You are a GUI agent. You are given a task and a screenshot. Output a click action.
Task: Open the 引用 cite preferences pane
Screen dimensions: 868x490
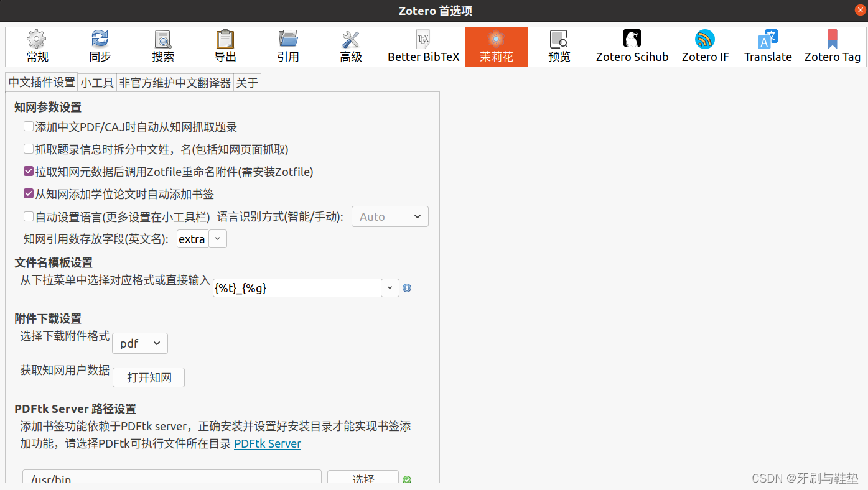point(288,47)
